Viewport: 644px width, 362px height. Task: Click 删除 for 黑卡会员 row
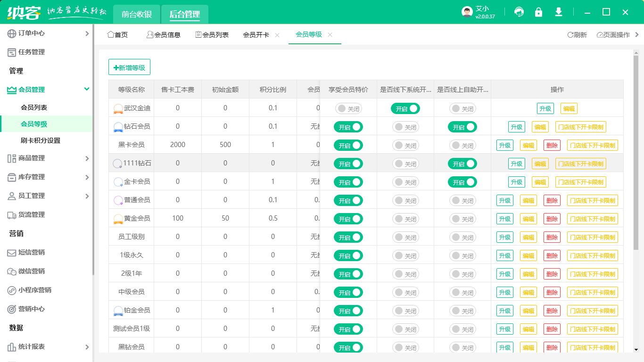click(552, 145)
